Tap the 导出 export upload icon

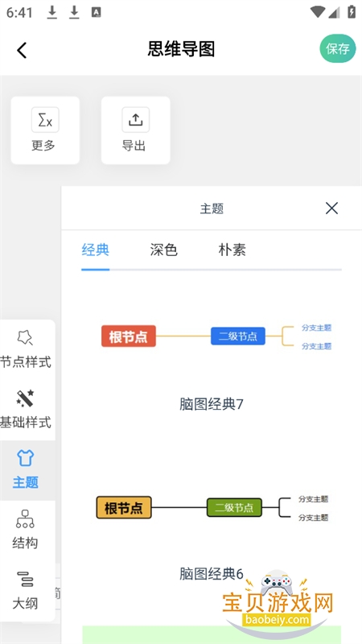(x=135, y=119)
